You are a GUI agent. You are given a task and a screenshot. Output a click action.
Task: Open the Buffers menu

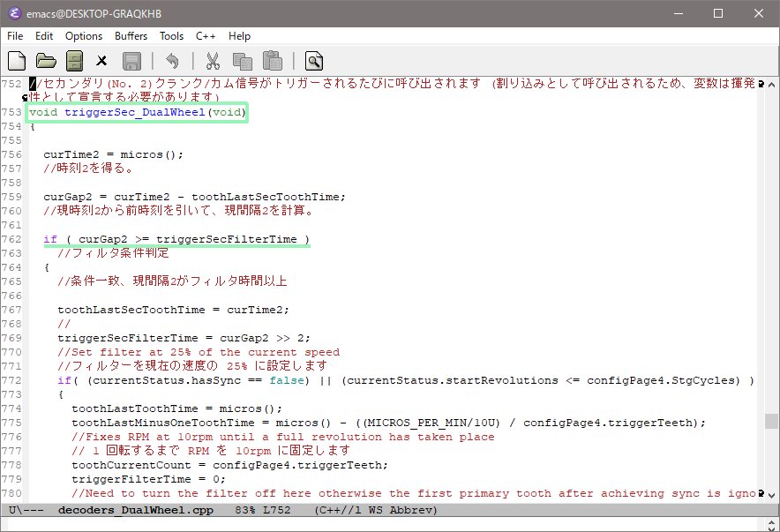pos(131,36)
